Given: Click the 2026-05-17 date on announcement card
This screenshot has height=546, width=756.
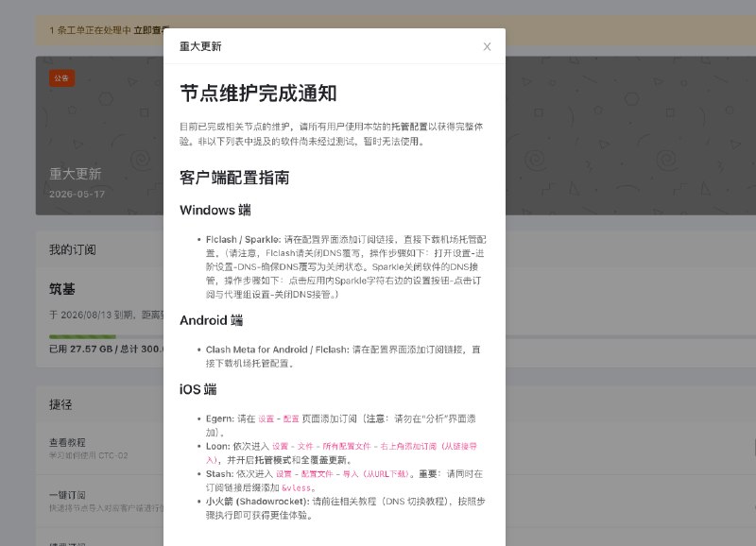Looking at the screenshot, I should point(77,195).
